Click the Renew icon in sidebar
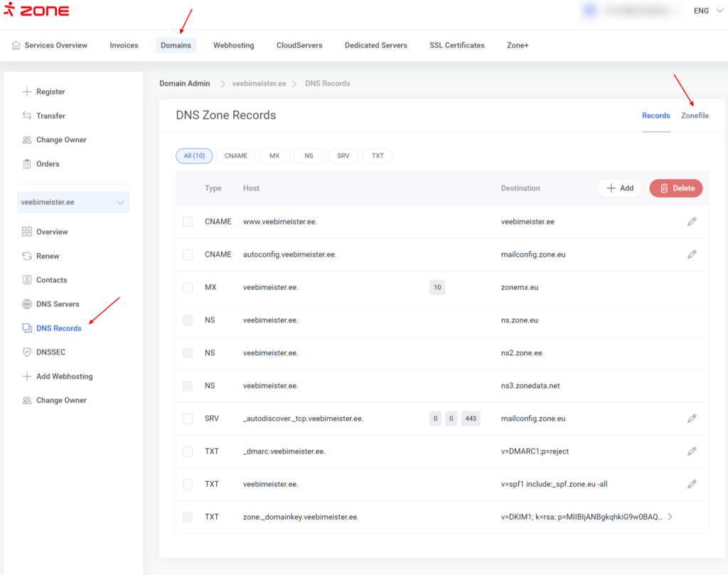Viewport: 728px width, 575px height. point(27,256)
